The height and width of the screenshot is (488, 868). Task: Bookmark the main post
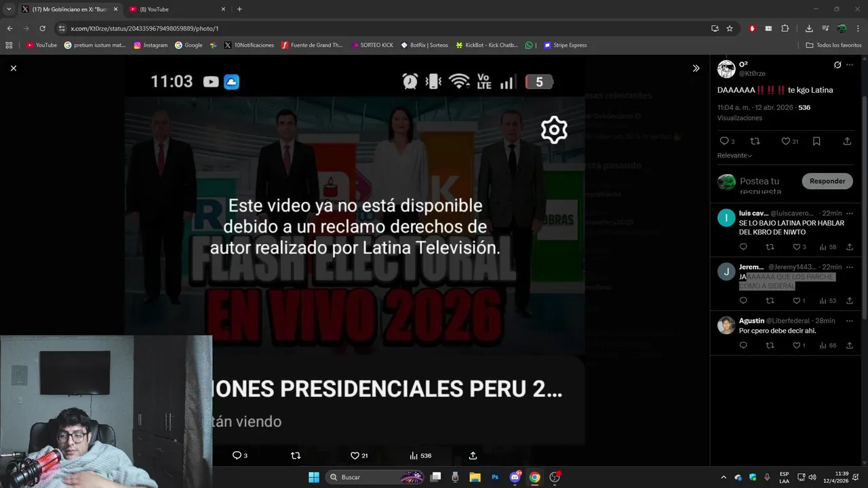[x=816, y=141]
